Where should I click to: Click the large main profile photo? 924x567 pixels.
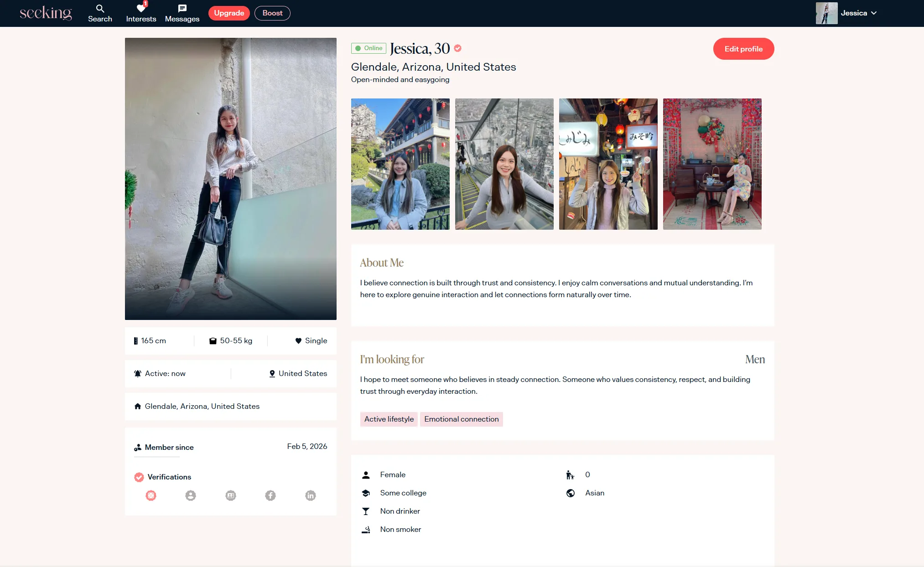tap(230, 179)
